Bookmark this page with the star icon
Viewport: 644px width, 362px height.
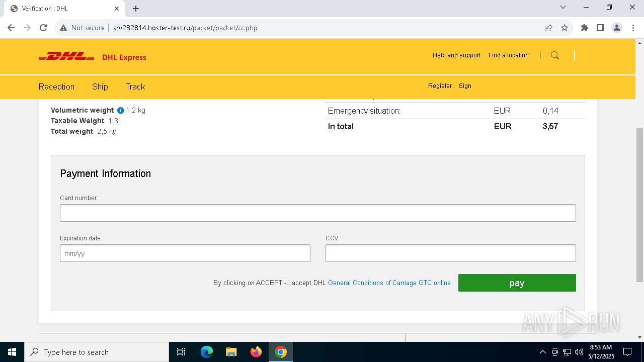(565, 28)
